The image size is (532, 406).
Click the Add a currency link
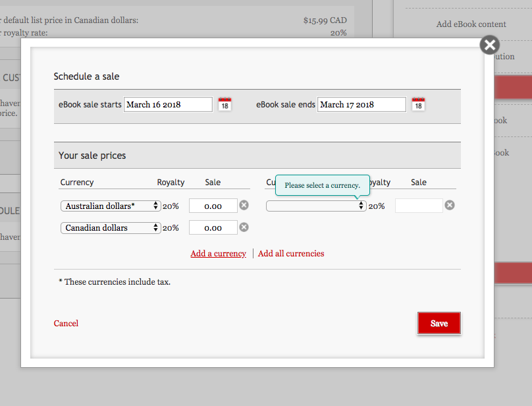218,254
